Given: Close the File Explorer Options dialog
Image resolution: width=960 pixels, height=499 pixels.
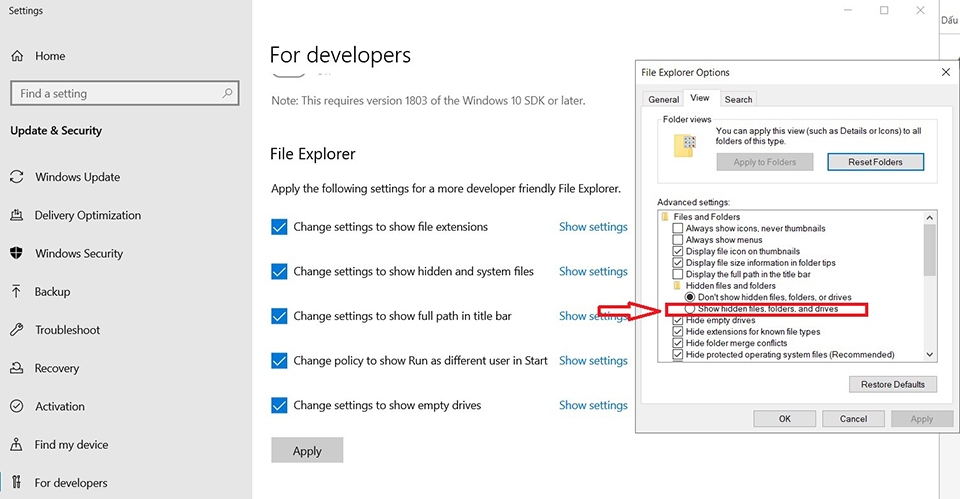Looking at the screenshot, I should point(945,72).
